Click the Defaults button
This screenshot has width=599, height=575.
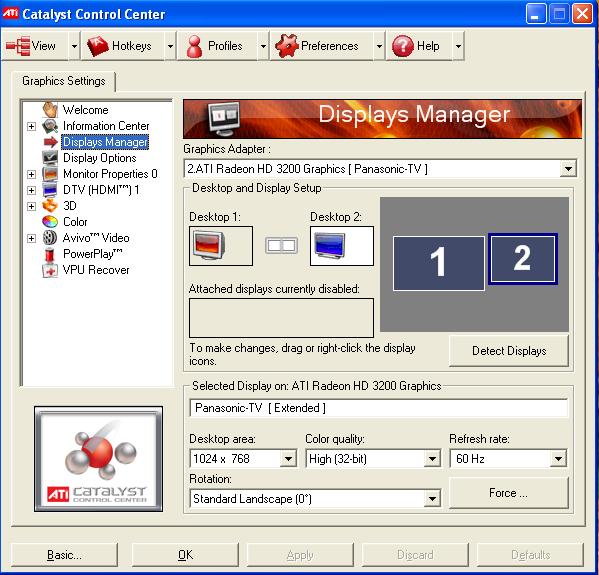530,555
